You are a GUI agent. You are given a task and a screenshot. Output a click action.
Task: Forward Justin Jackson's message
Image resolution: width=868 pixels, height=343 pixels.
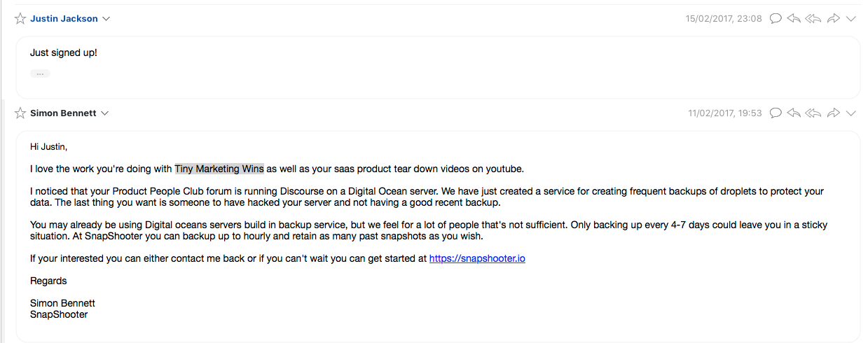tap(833, 19)
